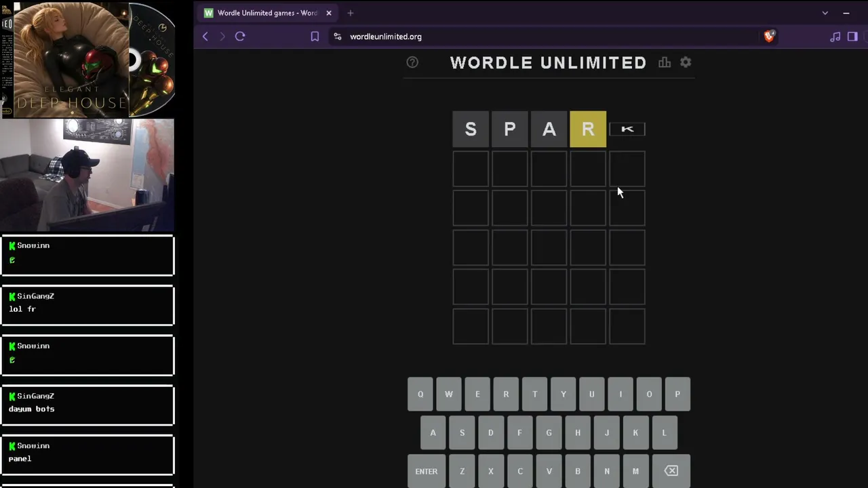Click the S tile in the first guess row
The image size is (868, 488).
[x=471, y=129]
